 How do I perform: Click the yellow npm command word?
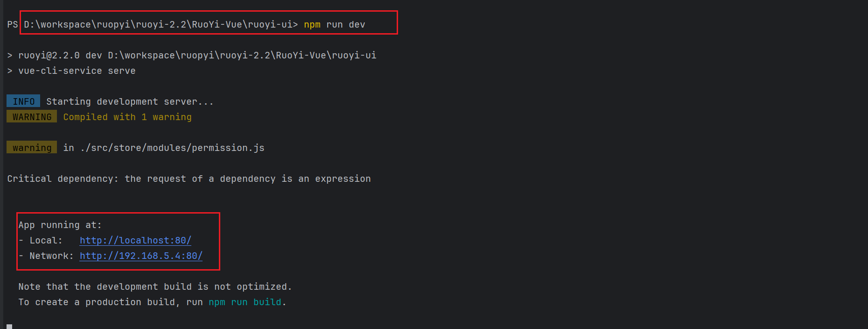click(312, 24)
